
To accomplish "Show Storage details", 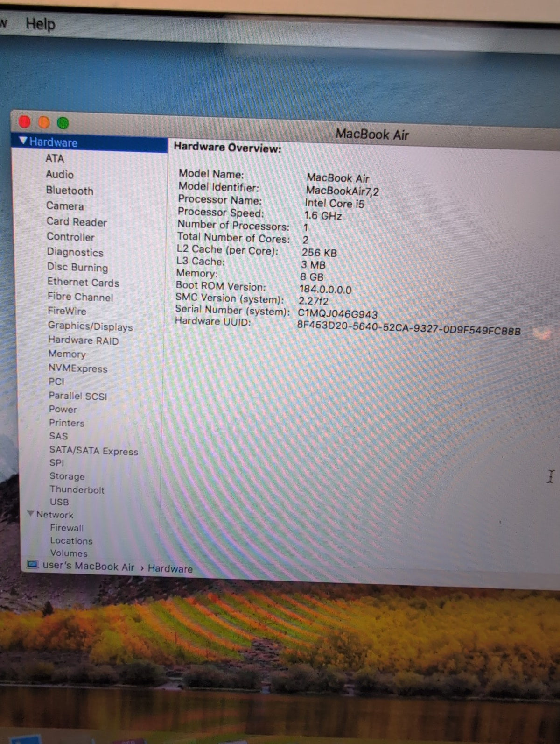I will coord(67,476).
